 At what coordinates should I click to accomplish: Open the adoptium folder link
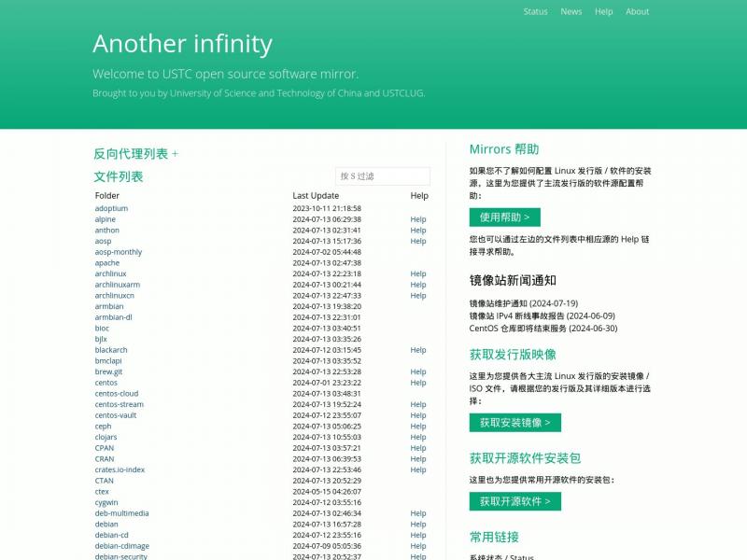[111, 208]
